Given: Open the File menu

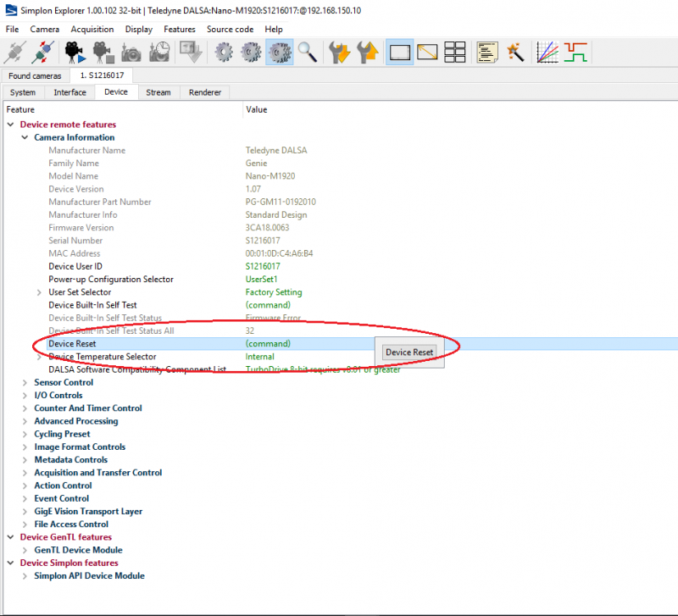Looking at the screenshot, I should (x=12, y=30).
